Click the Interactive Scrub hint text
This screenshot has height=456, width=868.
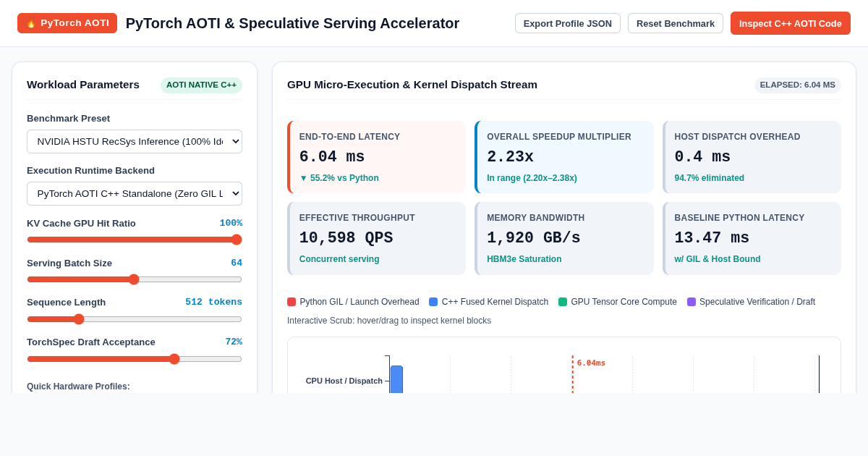pos(389,321)
